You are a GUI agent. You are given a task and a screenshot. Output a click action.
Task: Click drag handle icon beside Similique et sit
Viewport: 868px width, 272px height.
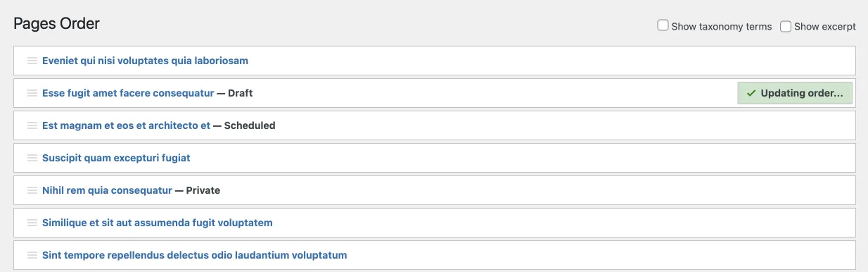pyautogui.click(x=32, y=223)
